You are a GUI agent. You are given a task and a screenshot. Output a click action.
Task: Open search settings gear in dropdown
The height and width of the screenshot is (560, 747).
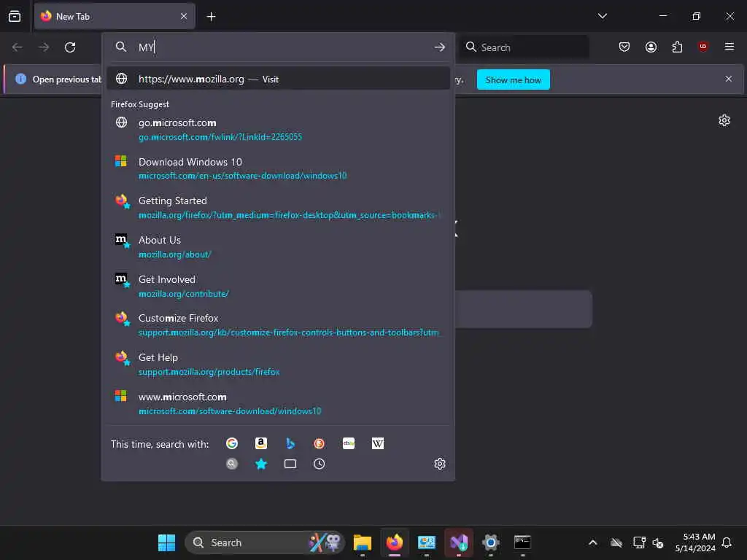point(440,464)
